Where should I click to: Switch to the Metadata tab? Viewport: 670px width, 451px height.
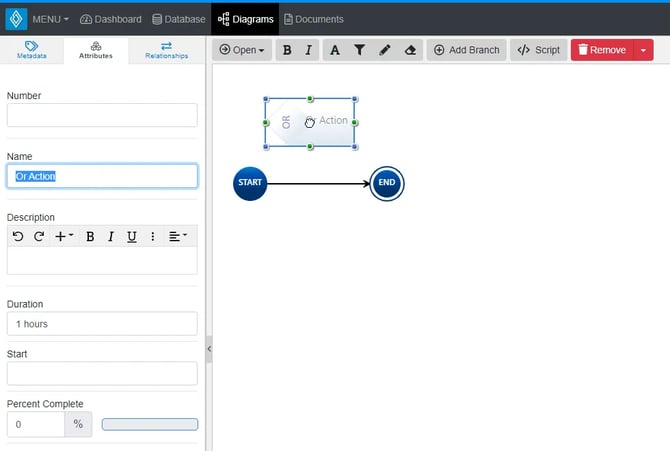click(x=32, y=50)
